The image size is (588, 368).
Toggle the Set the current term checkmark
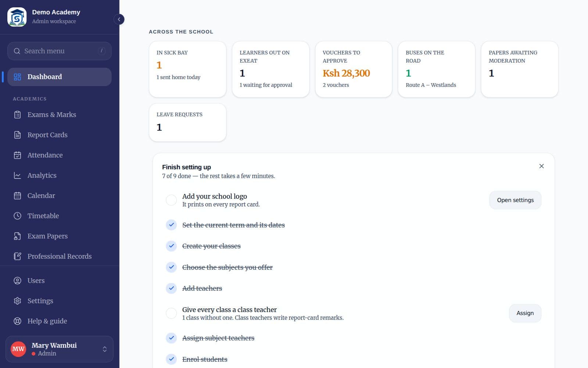click(171, 225)
